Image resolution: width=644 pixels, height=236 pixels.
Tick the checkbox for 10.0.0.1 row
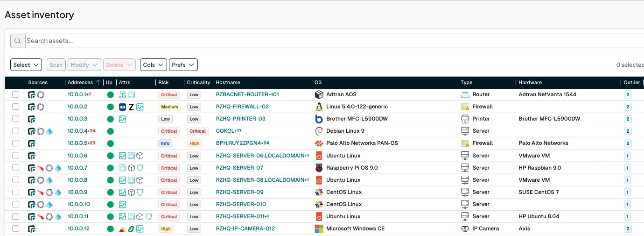16,94
